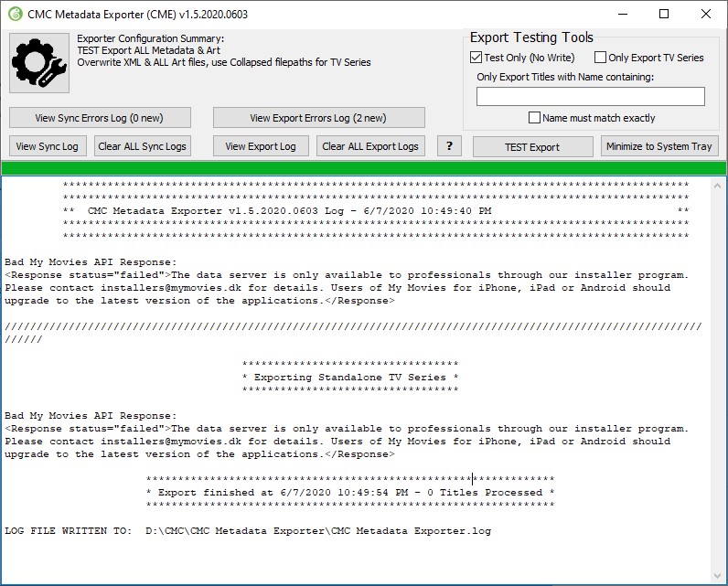The image size is (728, 586).
Task: Click 'Overwrite XML & ALL Art files' summary line
Action: [x=224, y=62]
